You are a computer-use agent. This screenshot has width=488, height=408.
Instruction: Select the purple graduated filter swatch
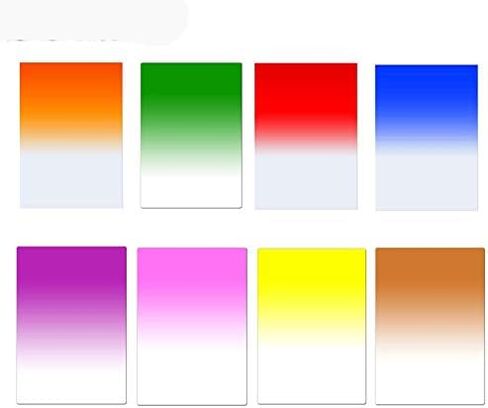point(72,325)
